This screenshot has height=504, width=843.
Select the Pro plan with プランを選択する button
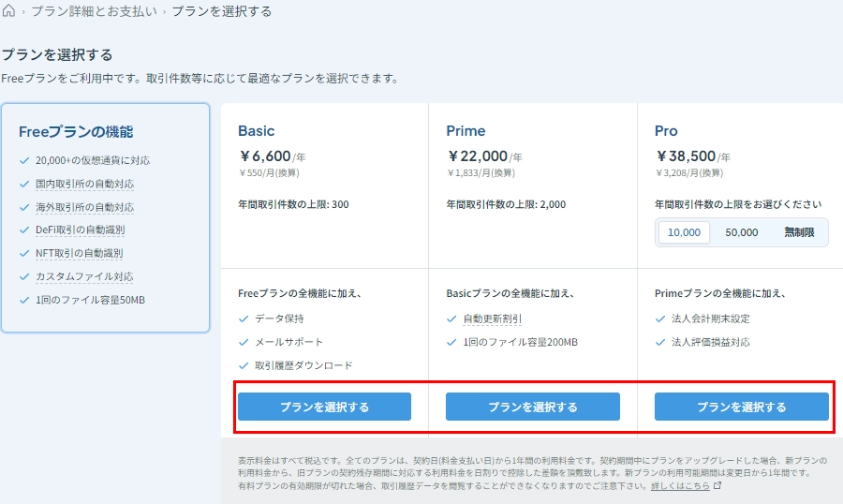click(x=742, y=407)
